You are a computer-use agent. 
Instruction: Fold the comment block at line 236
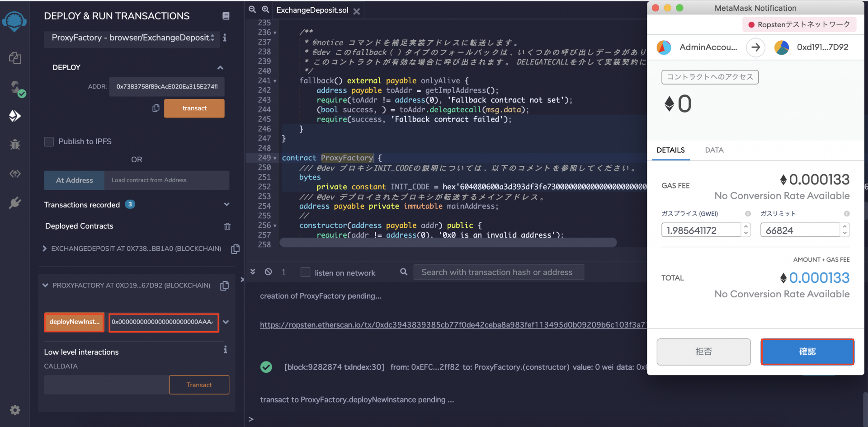(x=275, y=33)
